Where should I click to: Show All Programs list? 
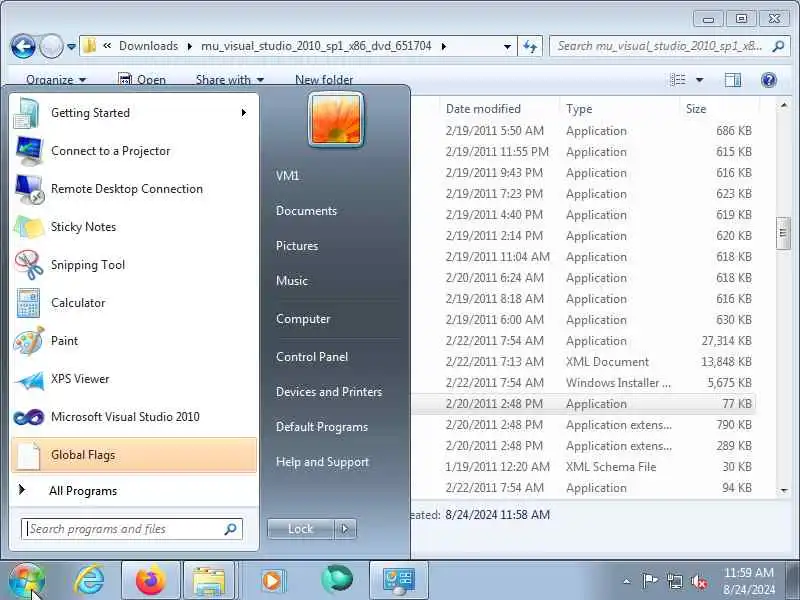134,491
